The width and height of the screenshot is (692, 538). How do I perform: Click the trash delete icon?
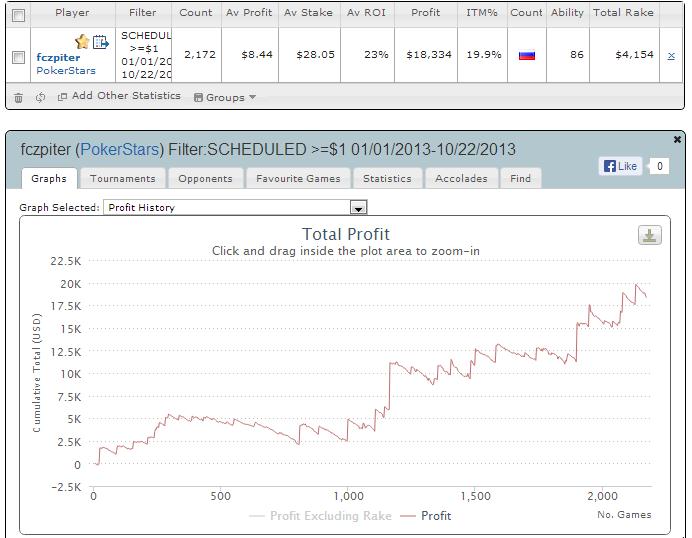[18, 98]
